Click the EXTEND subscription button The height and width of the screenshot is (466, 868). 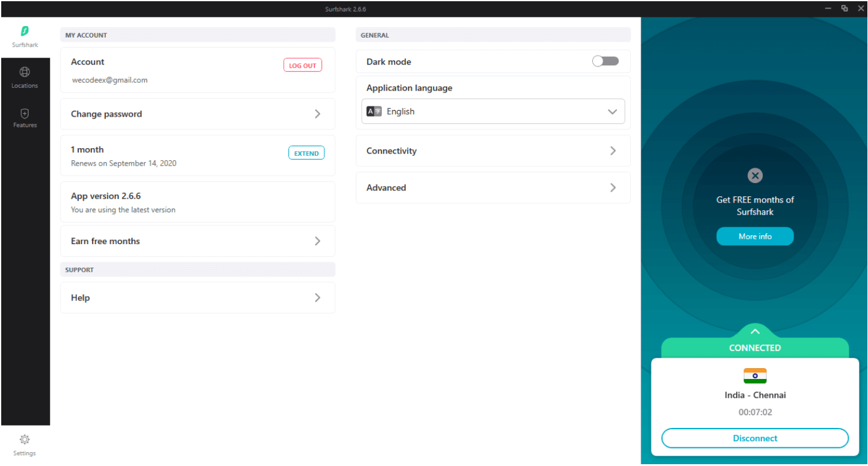[x=306, y=153]
